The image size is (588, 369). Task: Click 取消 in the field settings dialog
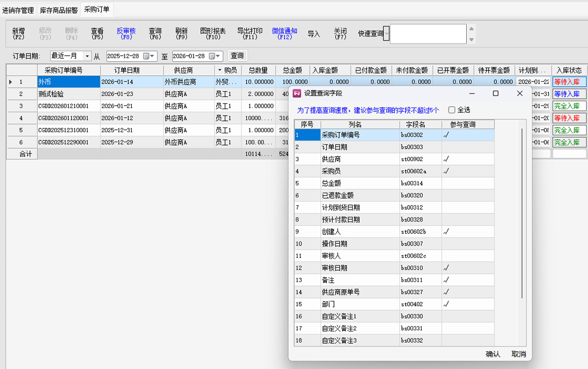coord(519,354)
